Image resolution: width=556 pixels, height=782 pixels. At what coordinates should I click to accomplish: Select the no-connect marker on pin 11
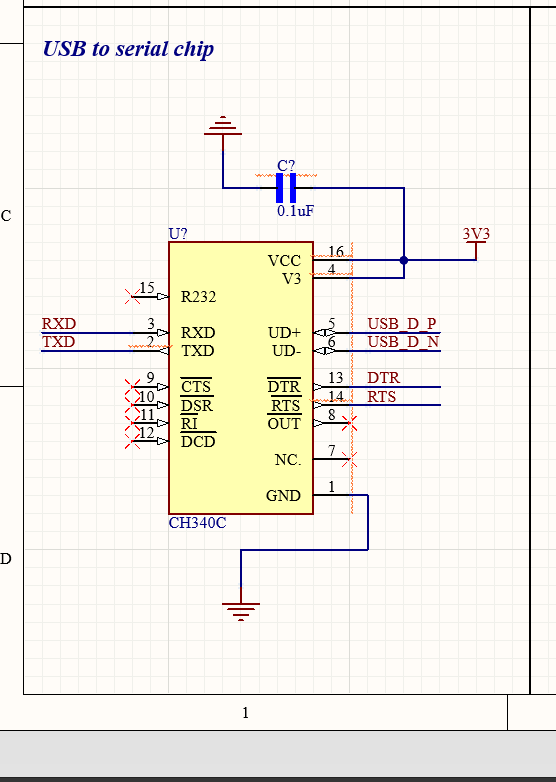point(132,423)
